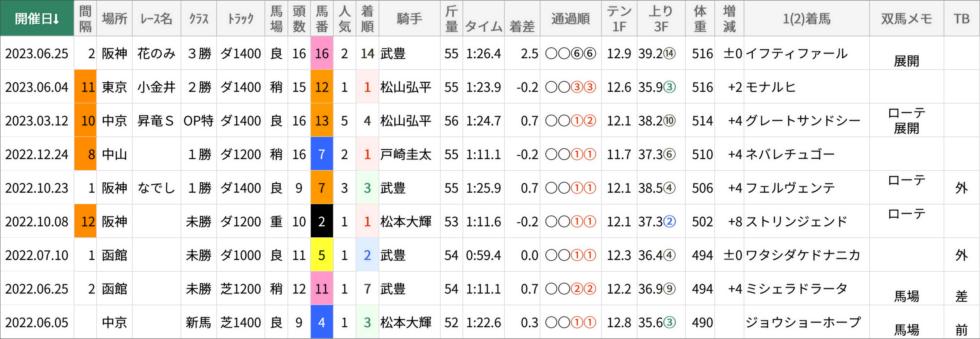This screenshot has width=980, height=339.
Task: Click the 場所 column header
Action: click(x=114, y=18)
